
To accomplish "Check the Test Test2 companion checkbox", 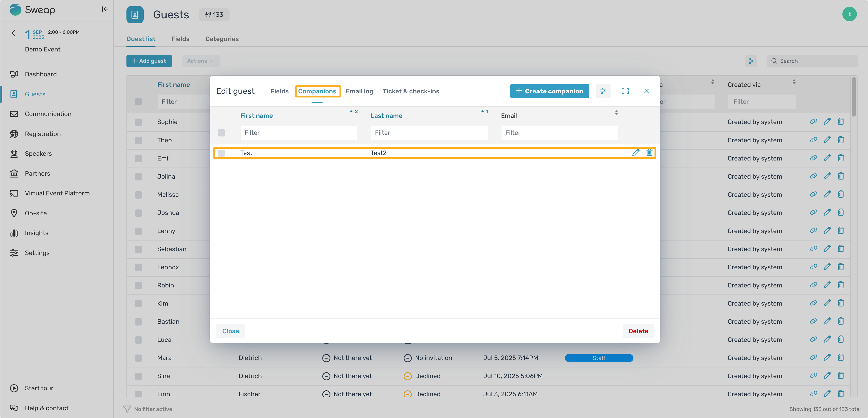I will [221, 153].
